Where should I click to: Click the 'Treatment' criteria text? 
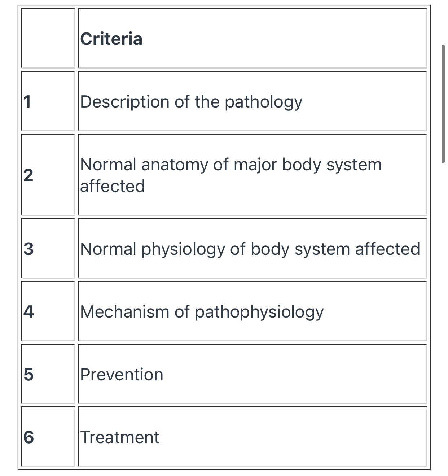point(119,437)
